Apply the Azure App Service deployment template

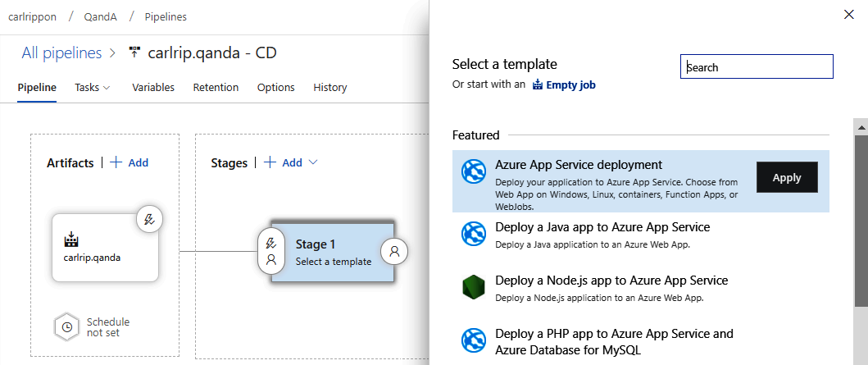click(x=786, y=177)
